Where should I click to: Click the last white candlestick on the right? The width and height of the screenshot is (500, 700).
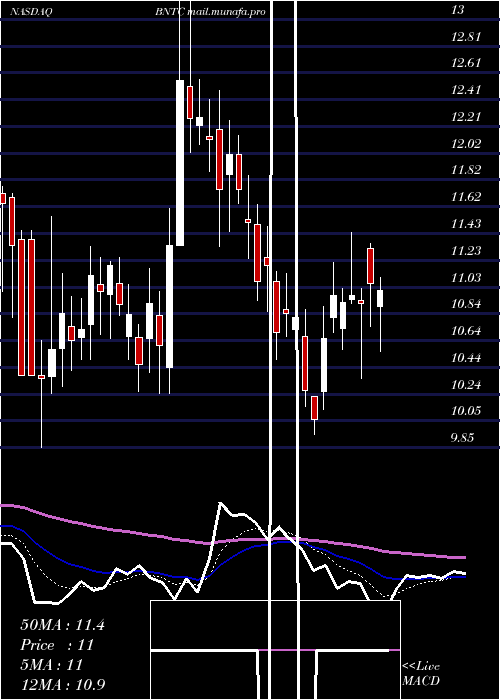(x=380, y=298)
